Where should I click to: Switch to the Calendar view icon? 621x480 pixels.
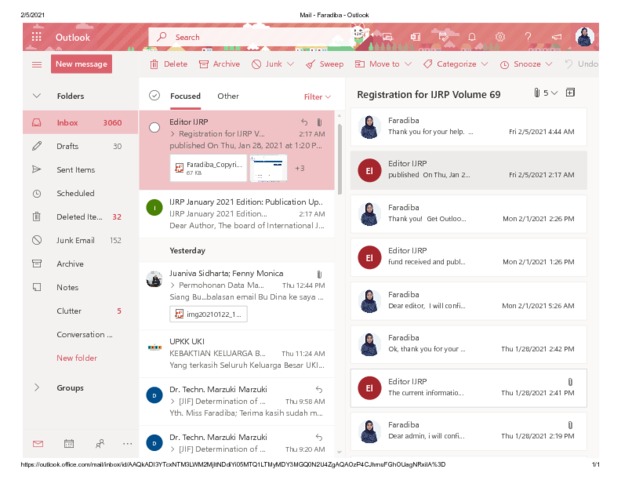click(69, 443)
